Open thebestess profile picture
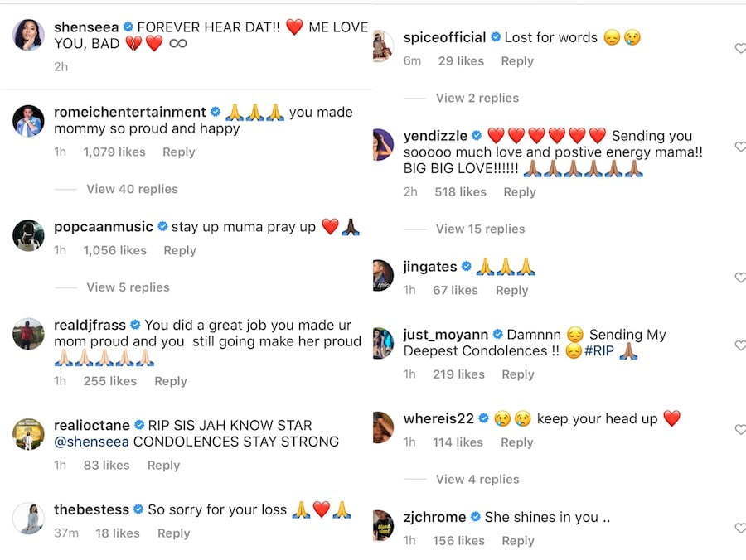The height and width of the screenshot is (560, 746). coord(28,519)
